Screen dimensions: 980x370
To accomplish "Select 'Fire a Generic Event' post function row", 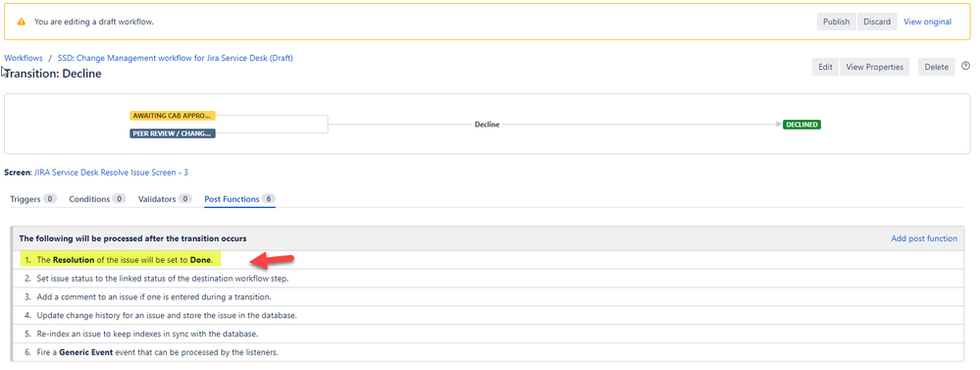I will 488,352.
